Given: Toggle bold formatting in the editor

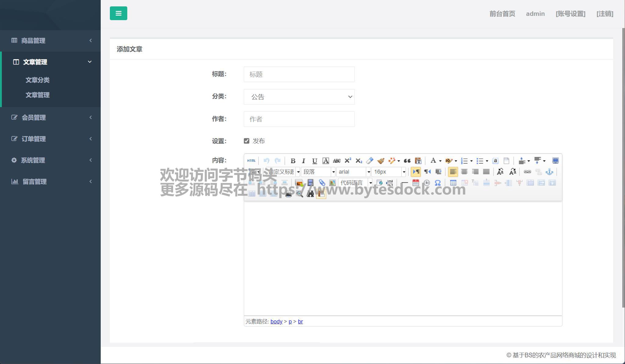Looking at the screenshot, I should tap(293, 161).
